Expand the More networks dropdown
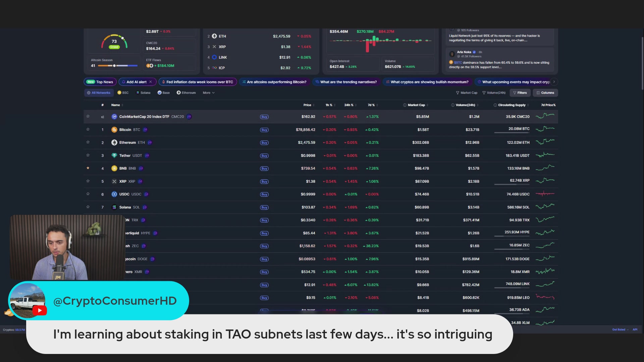 click(x=209, y=93)
